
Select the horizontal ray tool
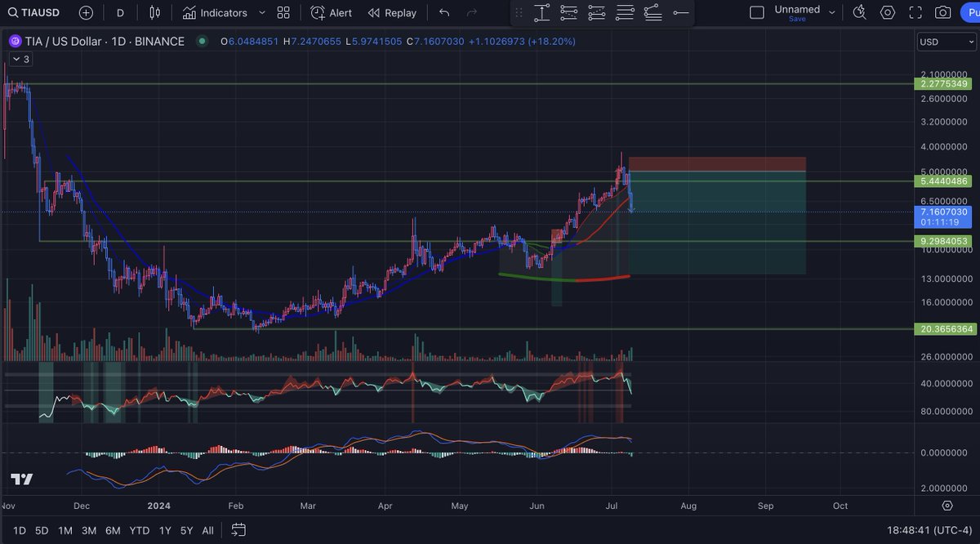tap(680, 13)
